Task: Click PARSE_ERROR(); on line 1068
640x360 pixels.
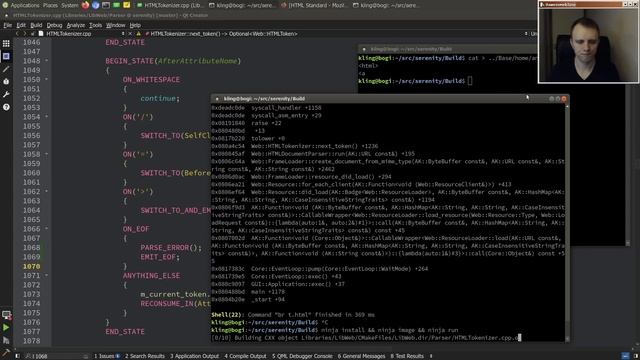Action: 171,247
